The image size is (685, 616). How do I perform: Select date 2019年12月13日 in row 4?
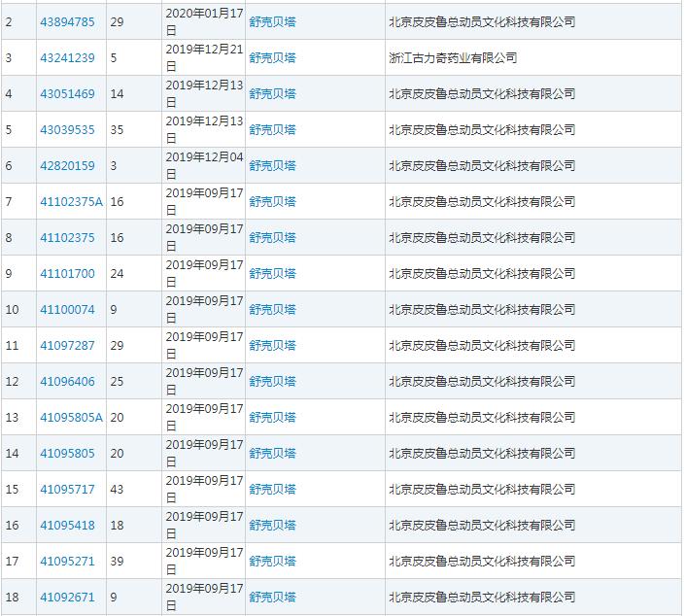tap(204, 93)
